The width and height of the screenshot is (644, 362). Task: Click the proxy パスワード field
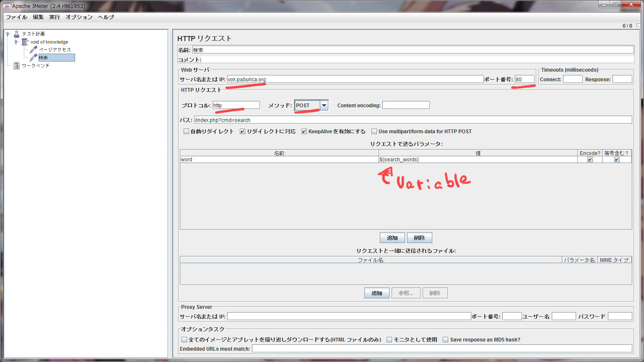pyautogui.click(x=620, y=316)
